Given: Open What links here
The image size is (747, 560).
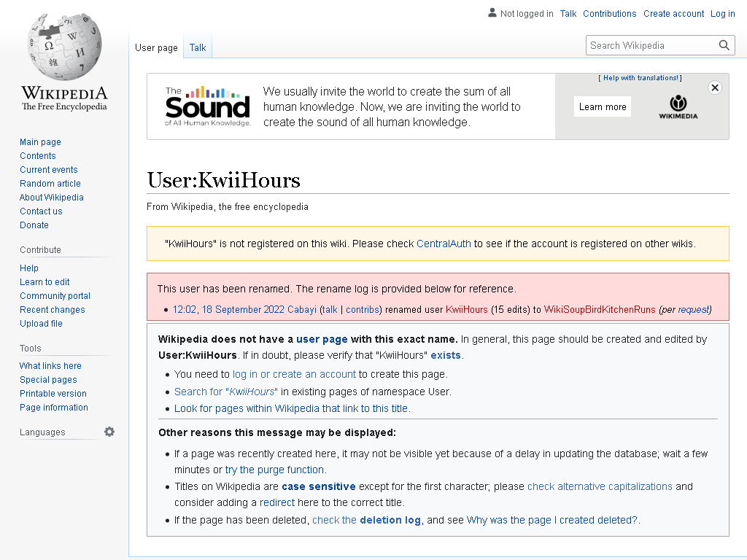Looking at the screenshot, I should 50,366.
